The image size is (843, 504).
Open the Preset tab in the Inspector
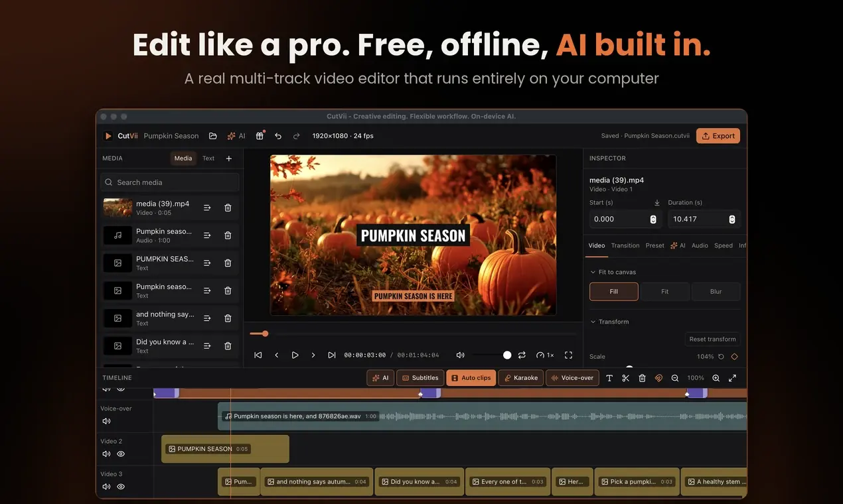point(655,245)
